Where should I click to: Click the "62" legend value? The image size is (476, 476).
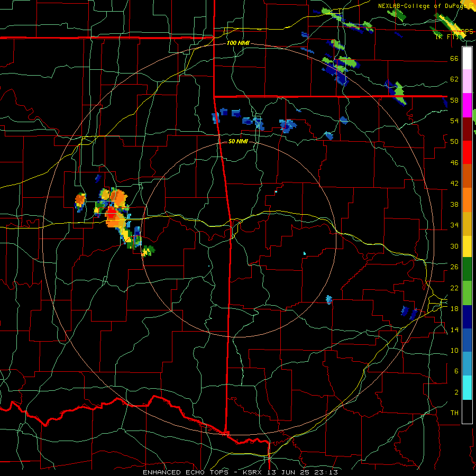454,79
